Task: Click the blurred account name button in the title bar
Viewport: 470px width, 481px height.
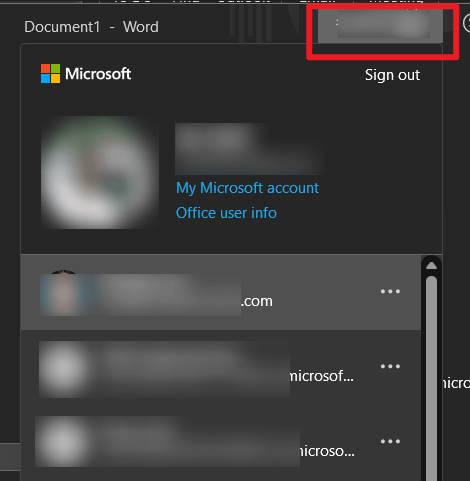Action: coord(380,26)
